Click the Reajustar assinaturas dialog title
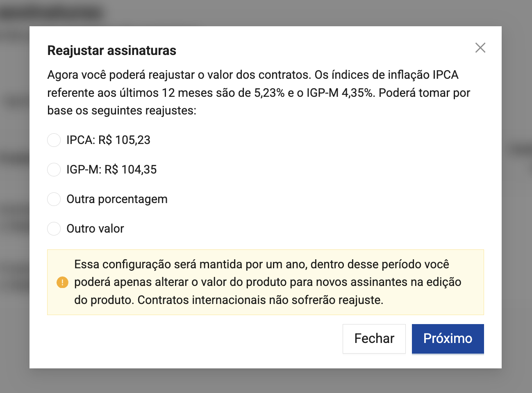Viewport: 532px width, 393px height. (x=111, y=50)
